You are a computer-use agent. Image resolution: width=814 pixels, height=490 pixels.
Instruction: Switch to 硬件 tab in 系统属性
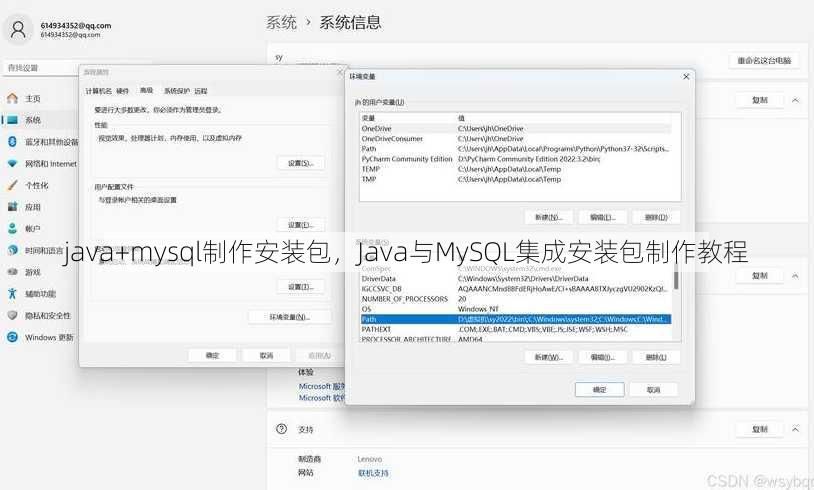(123, 91)
